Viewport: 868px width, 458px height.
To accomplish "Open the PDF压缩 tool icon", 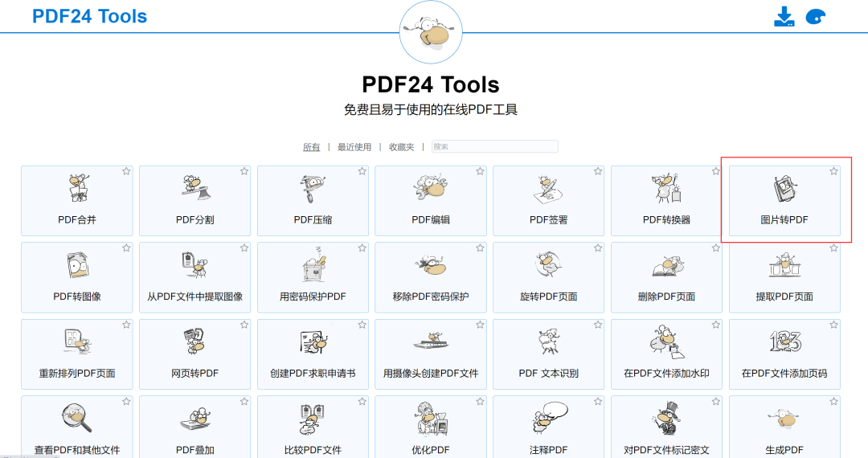I will (x=313, y=188).
